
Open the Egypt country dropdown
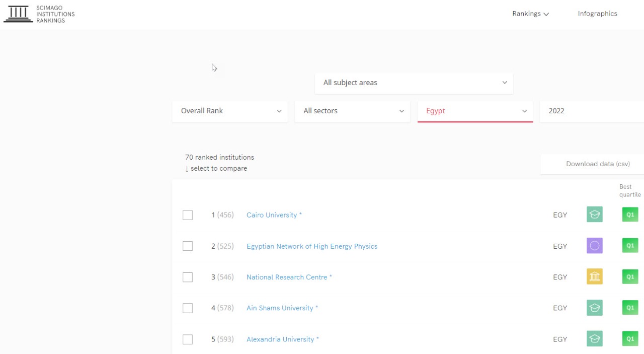tap(474, 111)
